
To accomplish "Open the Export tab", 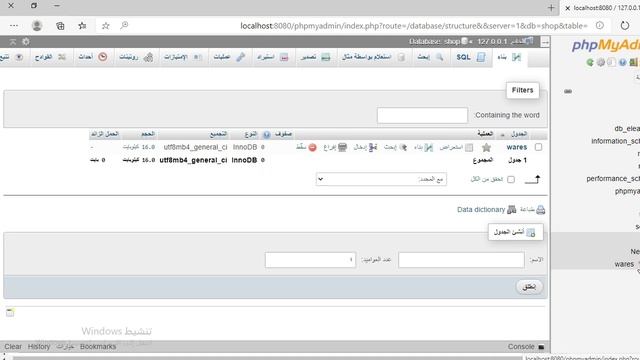I will (x=315, y=57).
